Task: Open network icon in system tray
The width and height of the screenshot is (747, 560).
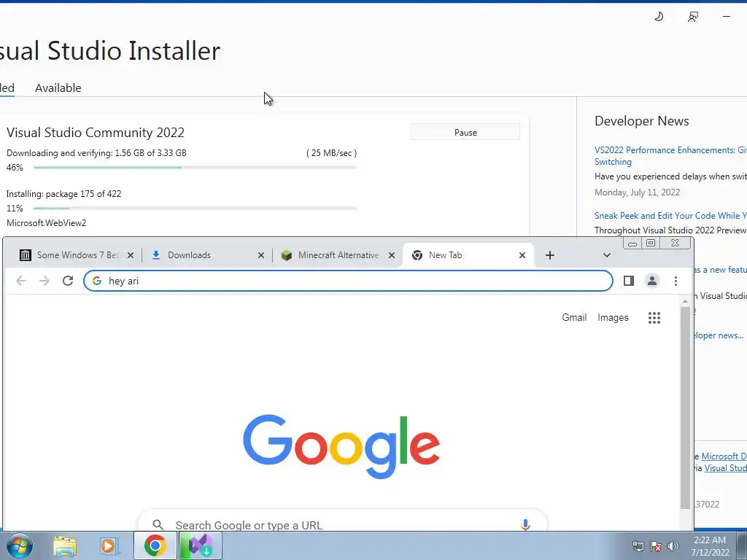Action: tap(638, 546)
